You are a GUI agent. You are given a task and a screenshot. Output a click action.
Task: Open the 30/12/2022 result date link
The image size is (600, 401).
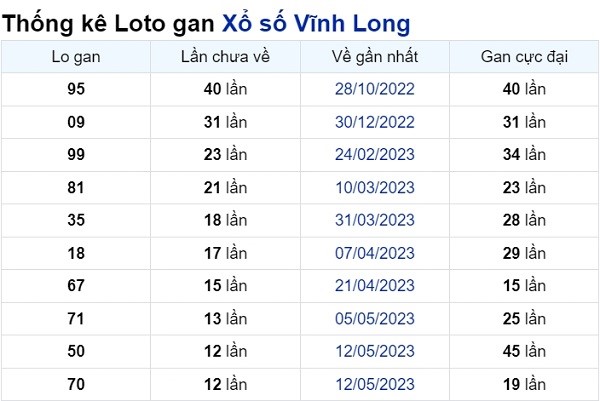coord(375,122)
